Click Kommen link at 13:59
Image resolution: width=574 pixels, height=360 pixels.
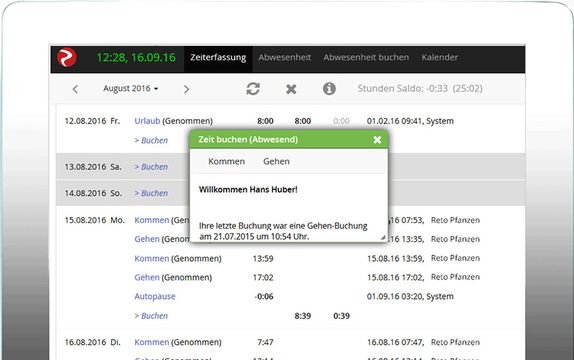pos(152,259)
